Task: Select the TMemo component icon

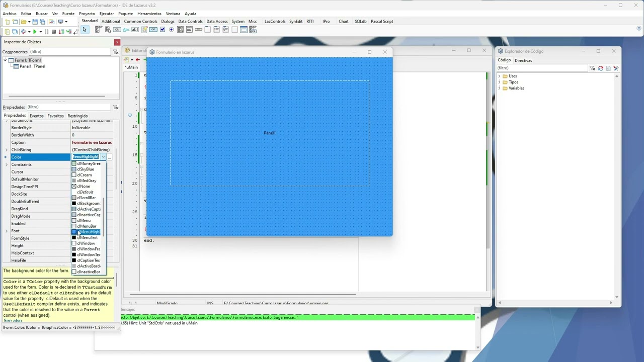Action: click(144, 30)
